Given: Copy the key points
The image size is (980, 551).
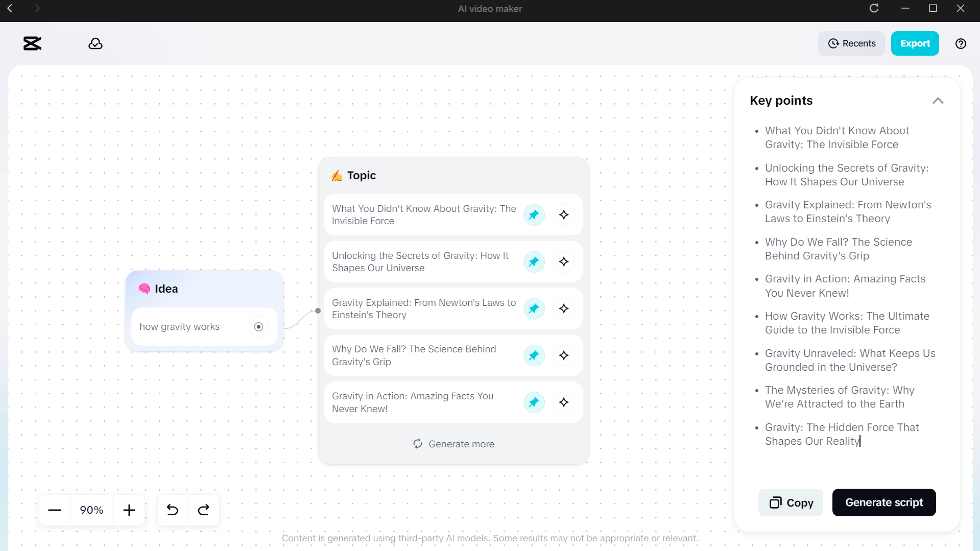Looking at the screenshot, I should click(x=791, y=502).
